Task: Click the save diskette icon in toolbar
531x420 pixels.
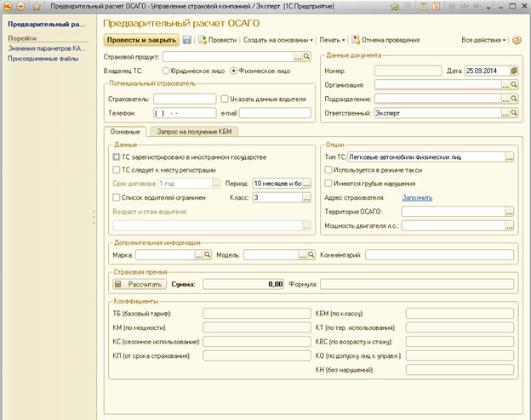Action: pyautogui.click(x=187, y=40)
